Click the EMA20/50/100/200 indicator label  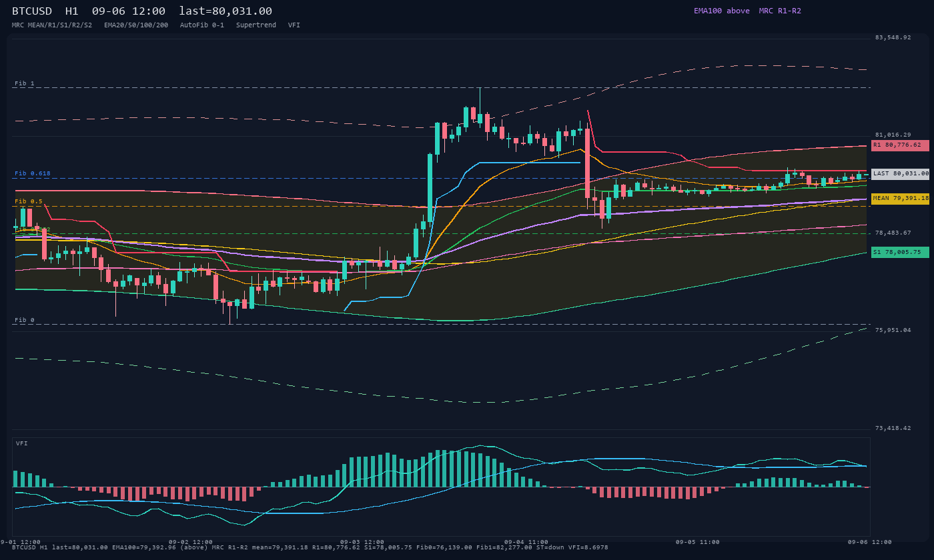click(136, 25)
